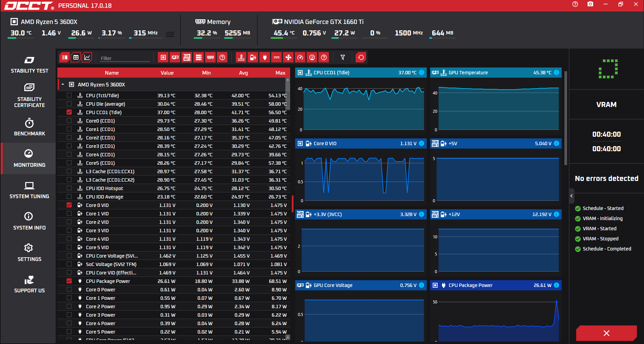This screenshot has width=644, height=344.
Task: Open the Support Us section
Action: pyautogui.click(x=29, y=284)
